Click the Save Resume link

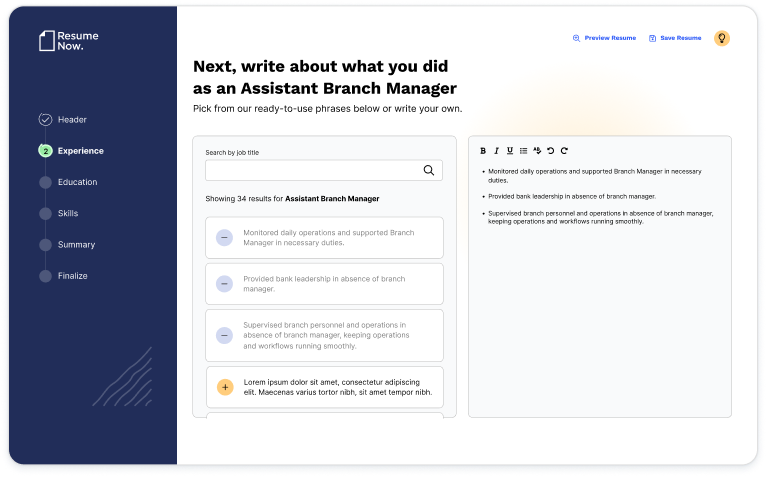coord(675,38)
